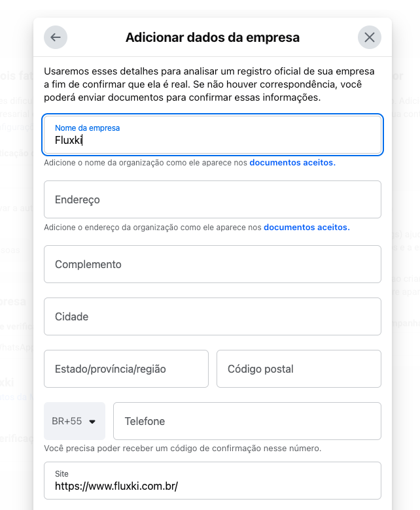420x510 pixels.
Task: Select the Código postal field
Action: click(x=298, y=369)
